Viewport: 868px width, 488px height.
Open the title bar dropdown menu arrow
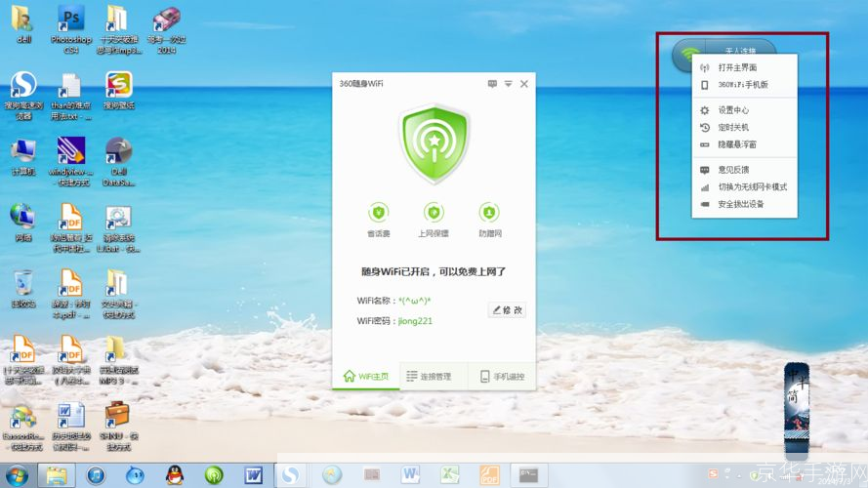[x=508, y=84]
